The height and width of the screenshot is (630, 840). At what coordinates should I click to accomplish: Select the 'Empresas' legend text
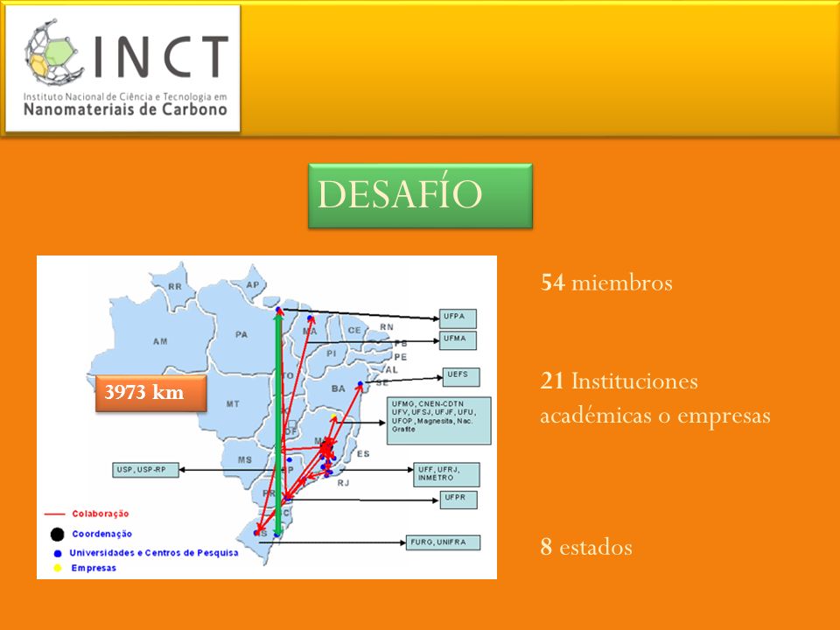click(94, 568)
